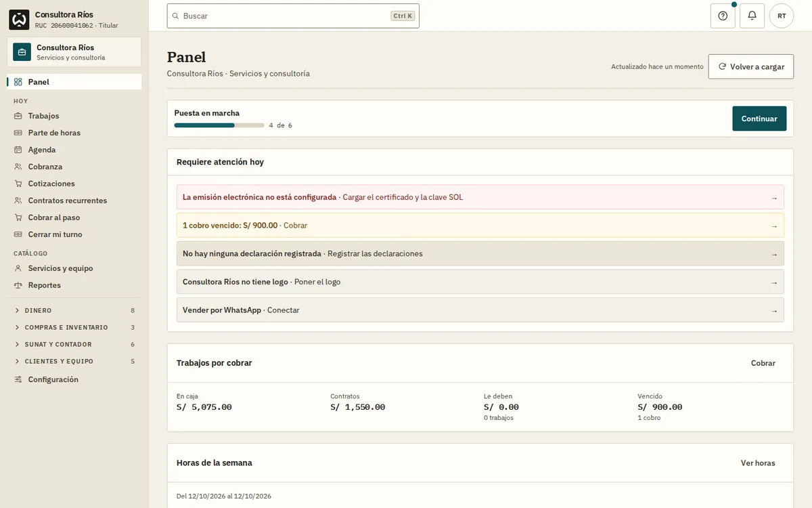This screenshot has height=508, width=812.
Task: Click the Trabajos briefcase icon
Action: point(18,116)
